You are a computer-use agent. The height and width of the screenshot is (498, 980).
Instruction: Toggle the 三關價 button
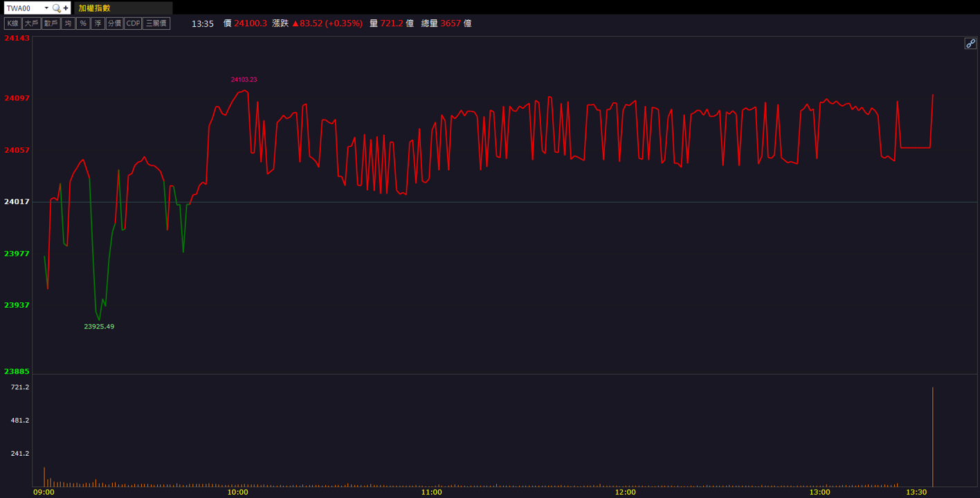[156, 24]
